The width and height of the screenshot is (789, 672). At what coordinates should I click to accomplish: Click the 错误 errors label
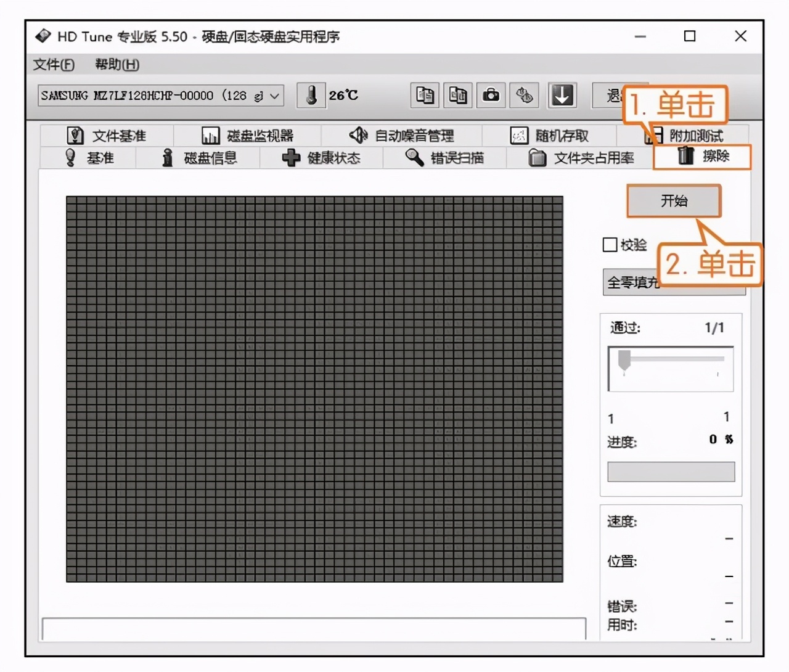tap(622, 606)
